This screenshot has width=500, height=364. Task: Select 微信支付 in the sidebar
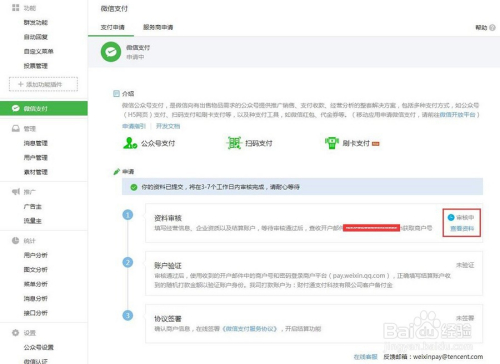coord(44,108)
